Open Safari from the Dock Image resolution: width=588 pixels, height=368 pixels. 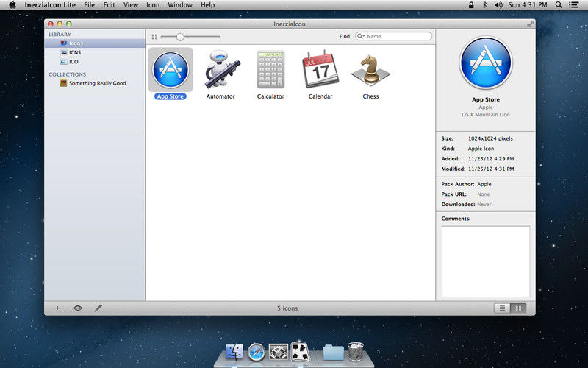click(256, 353)
